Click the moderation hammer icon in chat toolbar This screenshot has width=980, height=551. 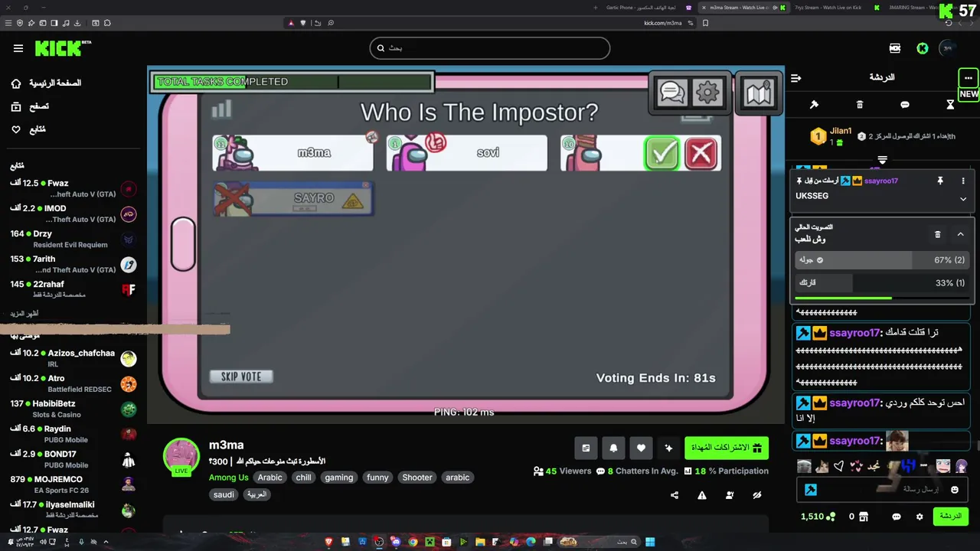[814, 104]
